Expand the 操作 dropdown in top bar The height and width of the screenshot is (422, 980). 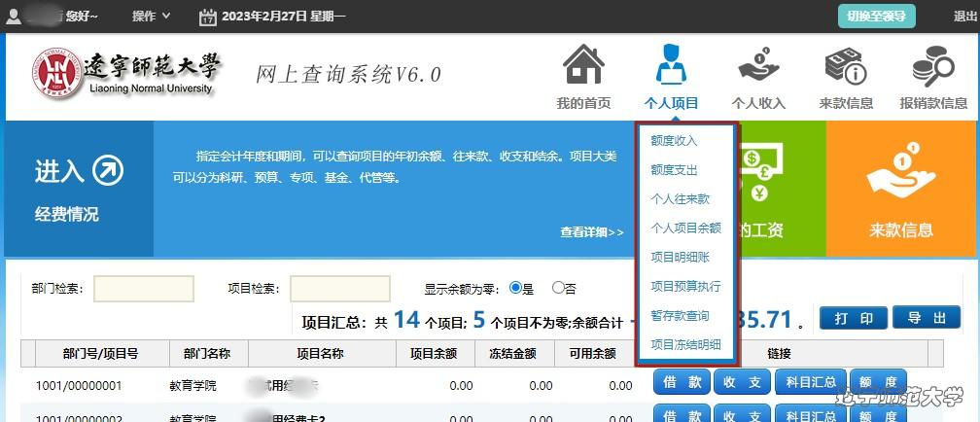151,17
